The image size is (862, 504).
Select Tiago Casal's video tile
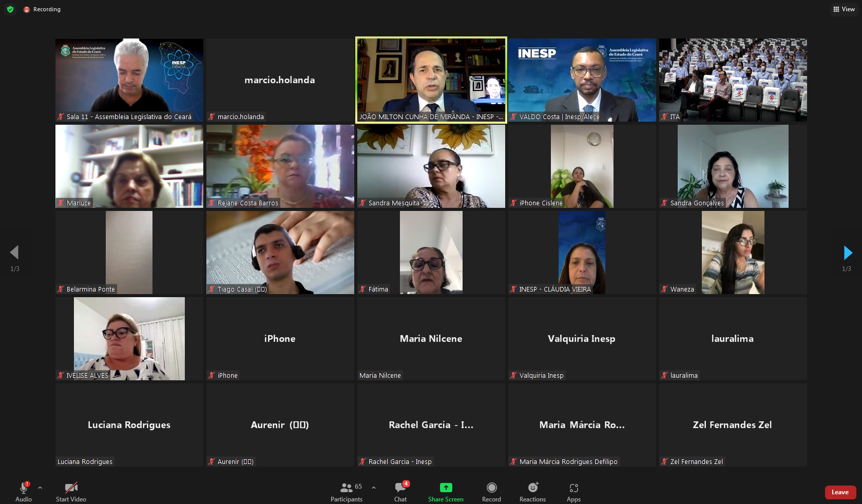coord(280,252)
